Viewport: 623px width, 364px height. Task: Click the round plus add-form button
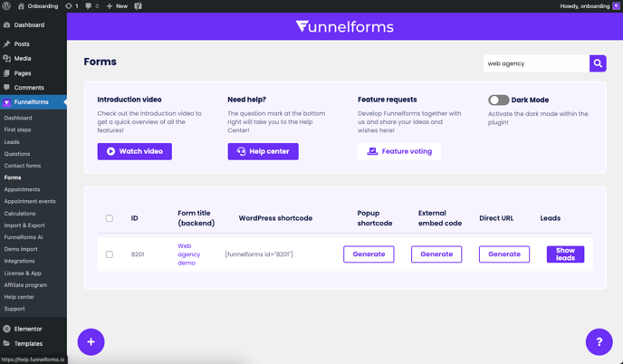click(x=91, y=341)
